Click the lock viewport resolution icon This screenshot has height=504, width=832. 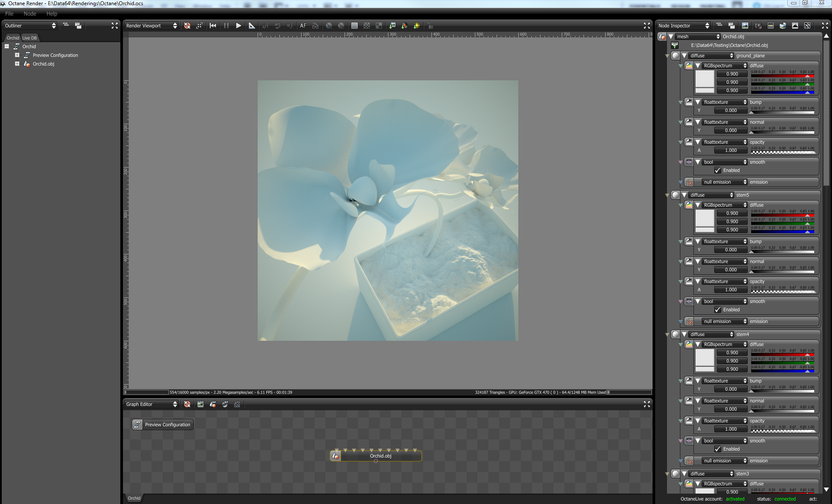[x=430, y=26]
